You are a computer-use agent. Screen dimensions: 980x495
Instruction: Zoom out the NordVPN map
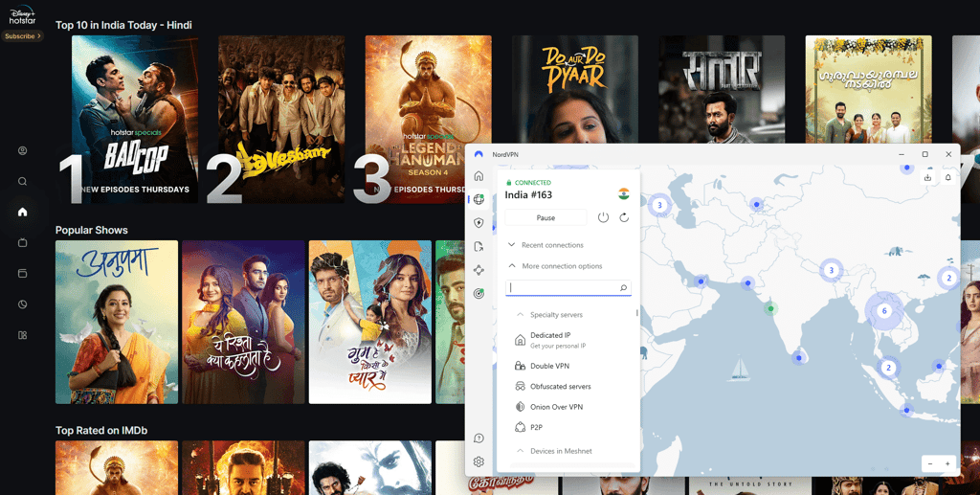coord(930,463)
